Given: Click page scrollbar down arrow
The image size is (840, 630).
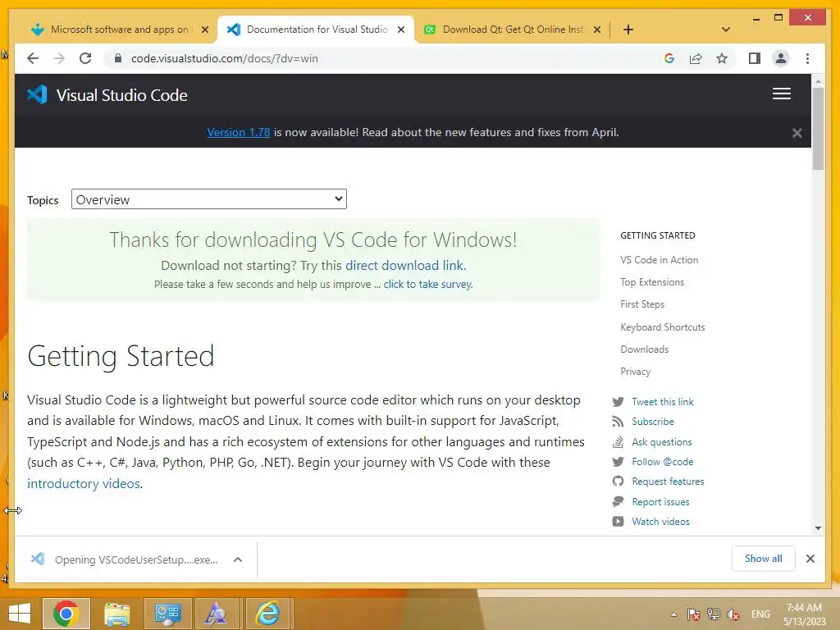Looking at the screenshot, I should [818, 528].
